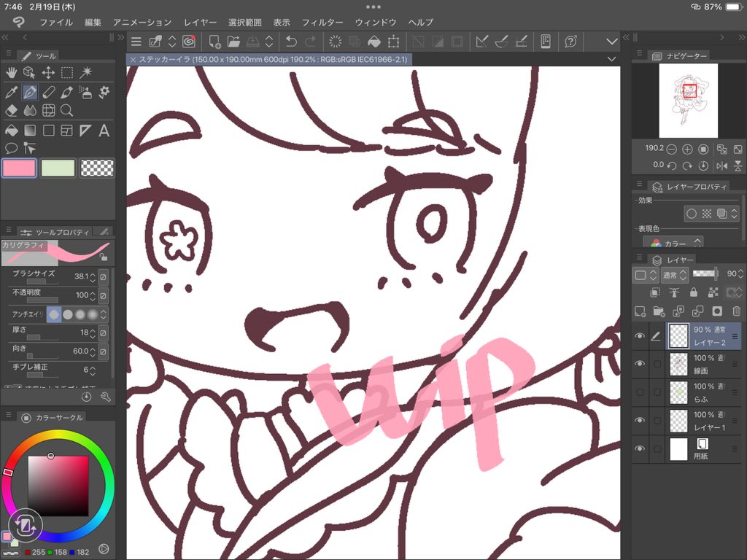Select the Decoration flower tool
This screenshot has width=747, height=560.
(104, 92)
